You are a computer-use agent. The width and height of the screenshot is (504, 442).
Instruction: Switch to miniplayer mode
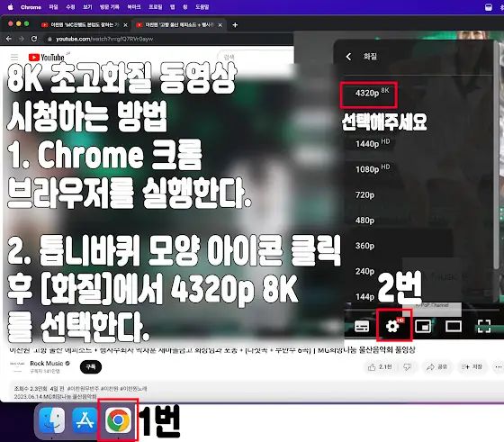(x=423, y=326)
